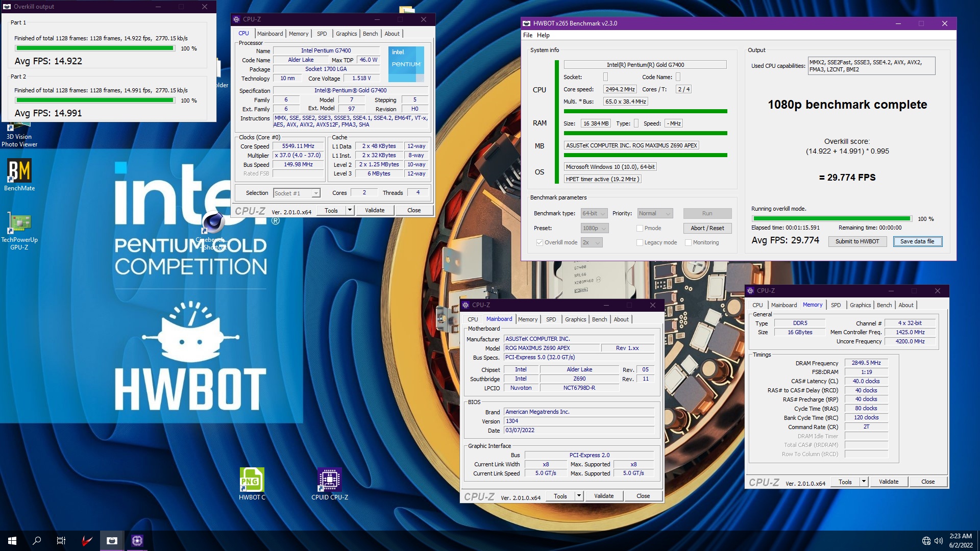Enable the Pmode checkbox
The width and height of the screenshot is (980, 551).
(x=640, y=228)
